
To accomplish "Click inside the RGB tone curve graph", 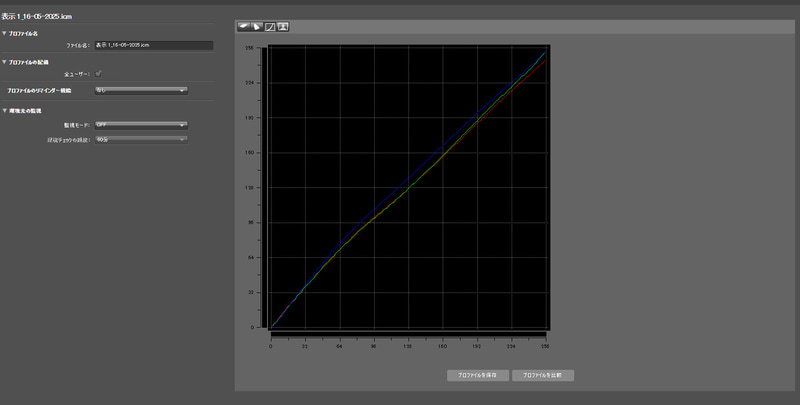I will point(409,187).
